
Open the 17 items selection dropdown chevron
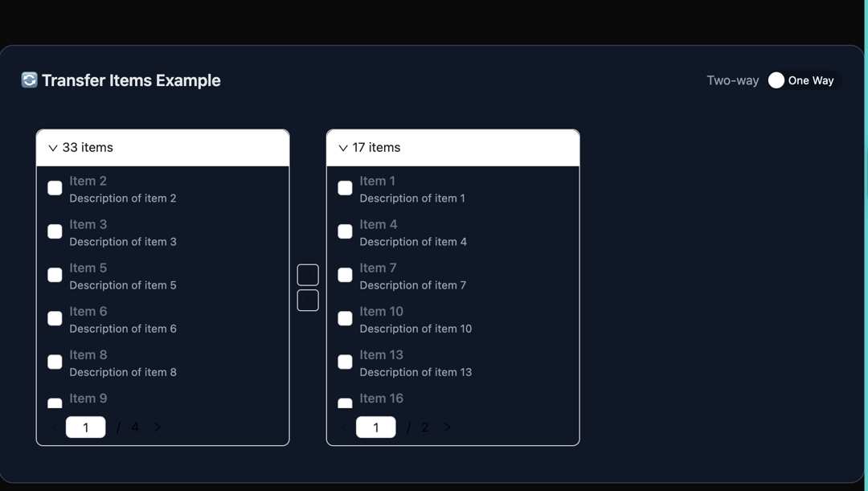[x=342, y=148]
